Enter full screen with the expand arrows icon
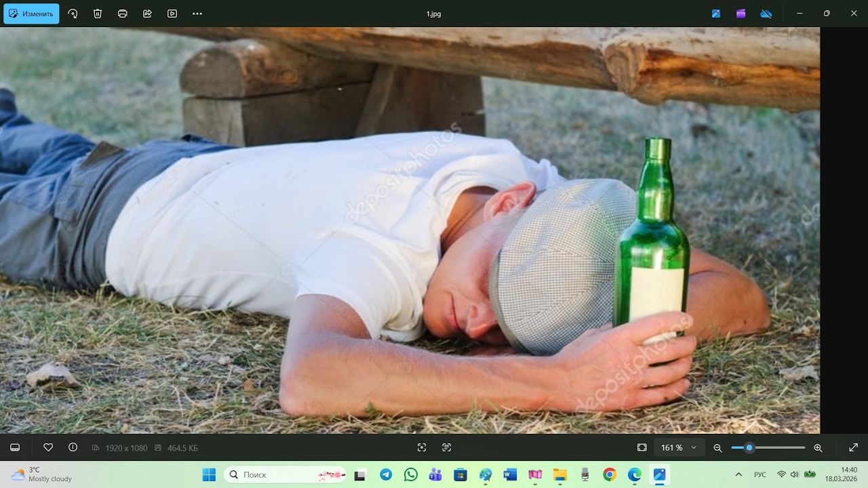Viewport: 868px width, 488px height. [x=854, y=447]
